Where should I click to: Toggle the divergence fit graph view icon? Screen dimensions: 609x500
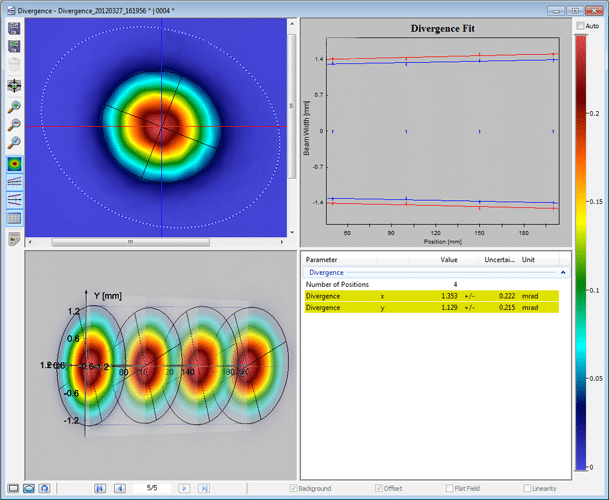[15, 200]
